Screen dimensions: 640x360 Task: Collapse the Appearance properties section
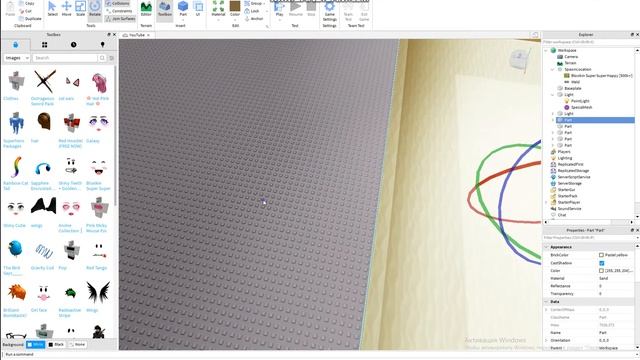pos(547,247)
